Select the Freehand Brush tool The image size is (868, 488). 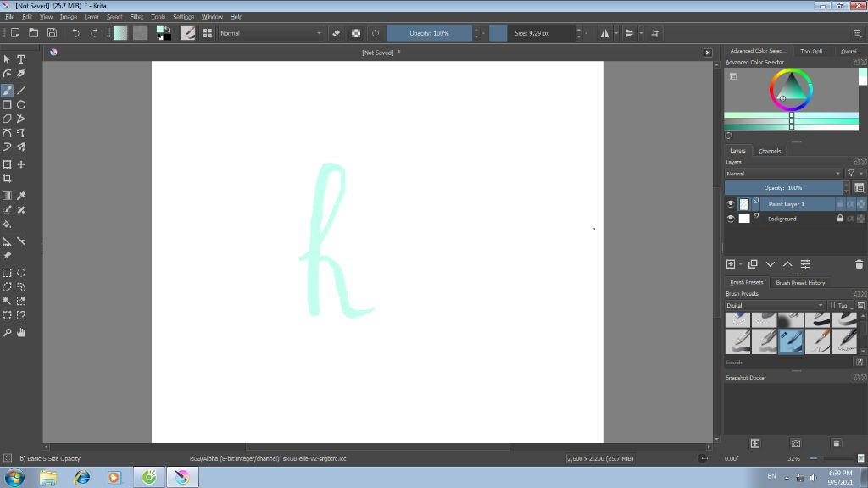[7, 91]
